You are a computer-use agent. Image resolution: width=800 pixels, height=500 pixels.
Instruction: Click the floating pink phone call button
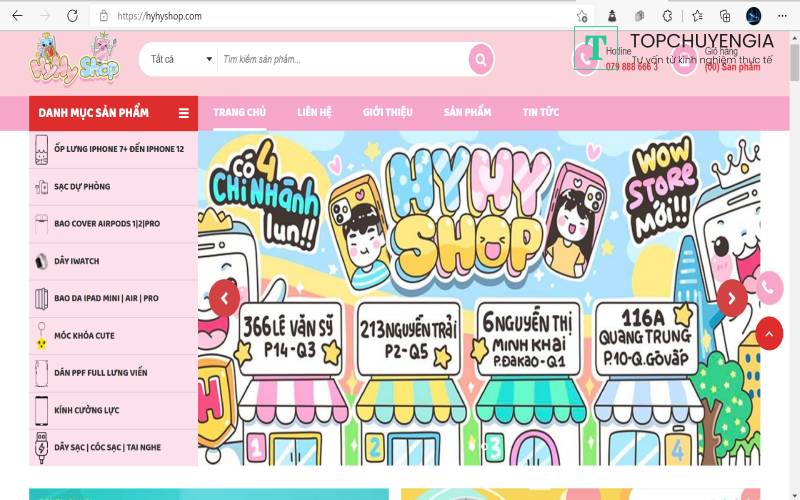(769, 287)
